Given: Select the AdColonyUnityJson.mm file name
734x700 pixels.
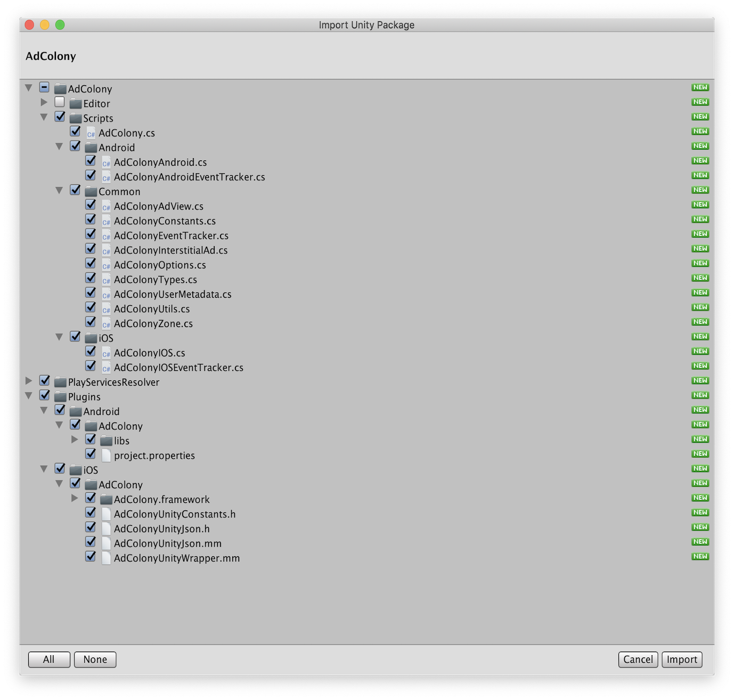Looking at the screenshot, I should 168,543.
